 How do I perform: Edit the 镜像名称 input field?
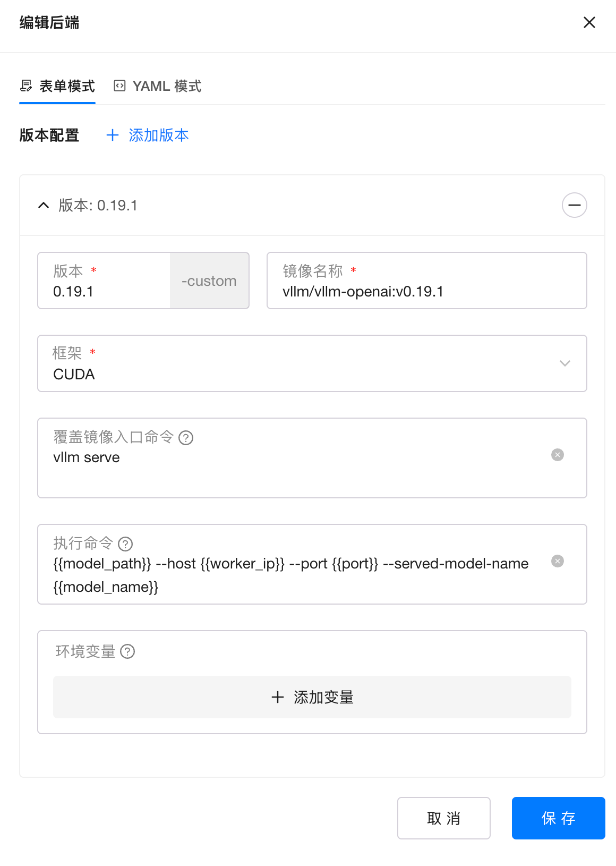426,291
